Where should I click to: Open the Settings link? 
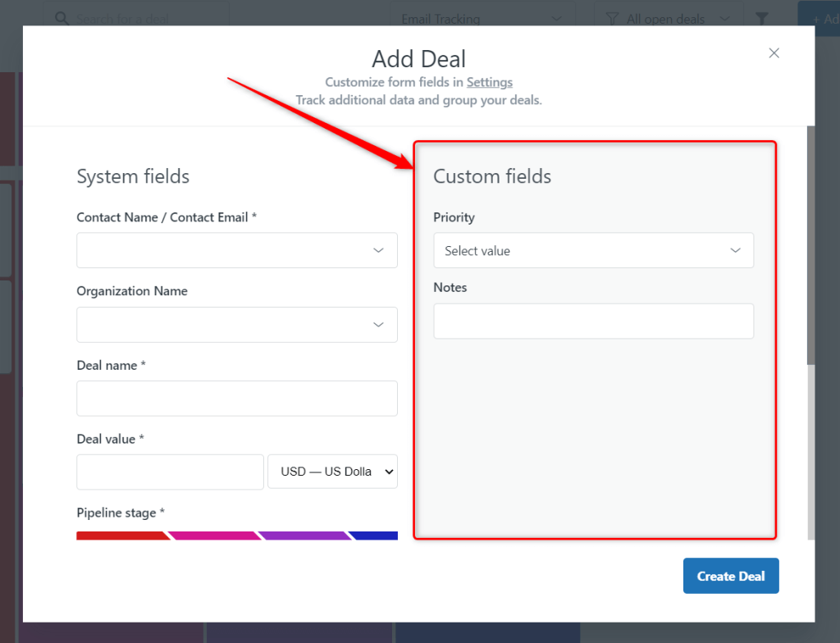coord(489,82)
